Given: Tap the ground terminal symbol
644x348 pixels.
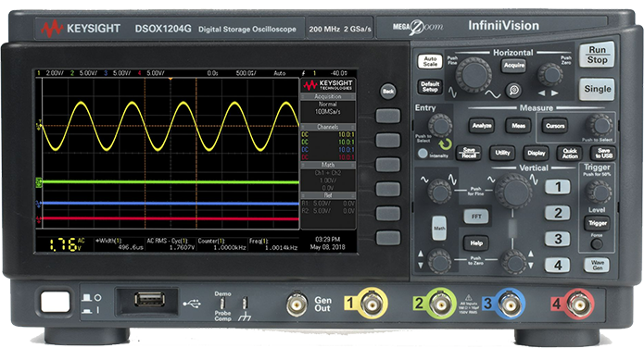Looking at the screenshot, I should pyautogui.click(x=245, y=316).
